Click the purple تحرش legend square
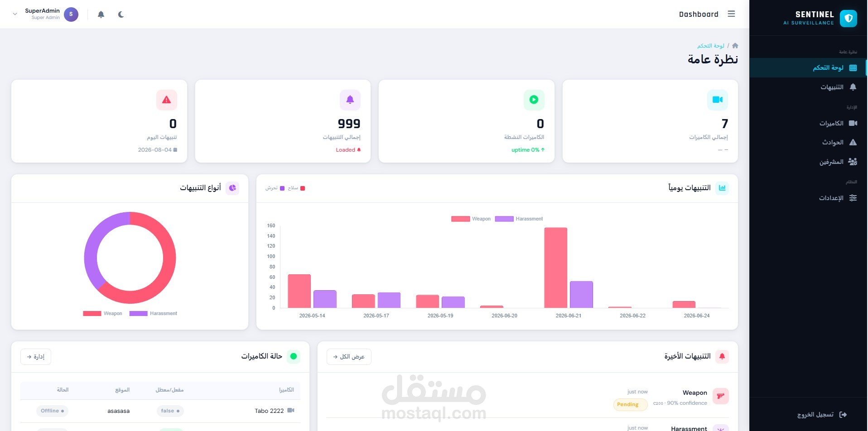Screen dimensions: 868x431 coord(282,188)
